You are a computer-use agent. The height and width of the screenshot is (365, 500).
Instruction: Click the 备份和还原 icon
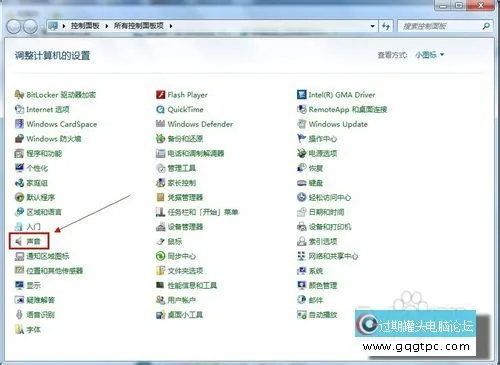[x=160, y=139]
